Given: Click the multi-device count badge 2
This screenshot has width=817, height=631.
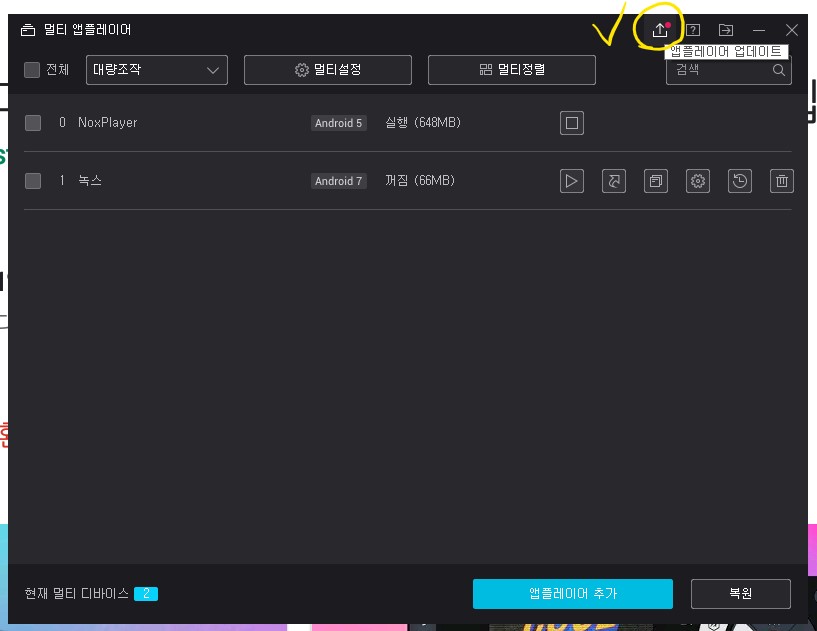Looking at the screenshot, I should tap(146, 593).
